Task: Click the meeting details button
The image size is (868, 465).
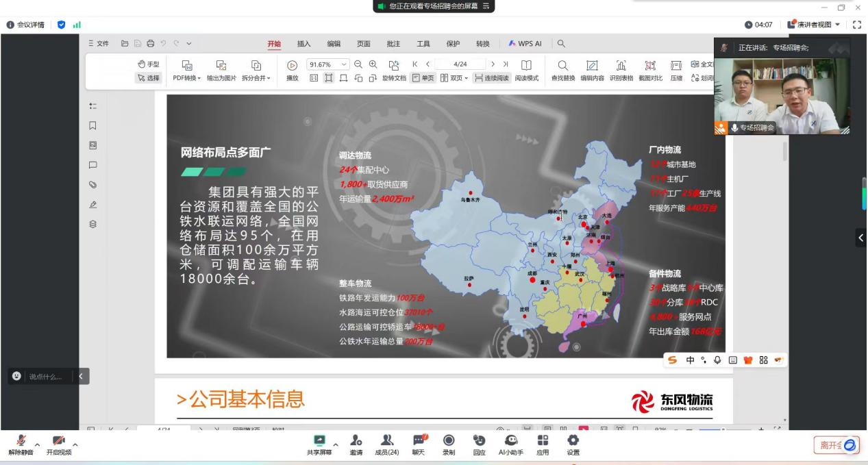Action: click(25, 25)
